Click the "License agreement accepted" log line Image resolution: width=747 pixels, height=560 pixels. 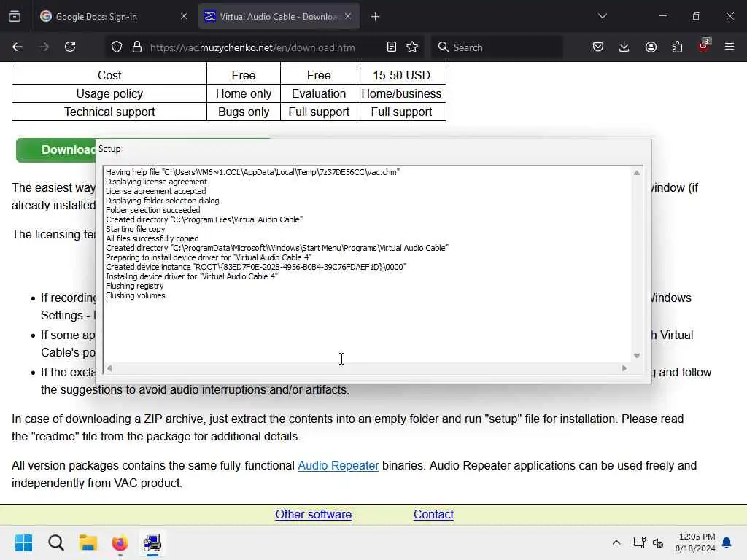156,191
